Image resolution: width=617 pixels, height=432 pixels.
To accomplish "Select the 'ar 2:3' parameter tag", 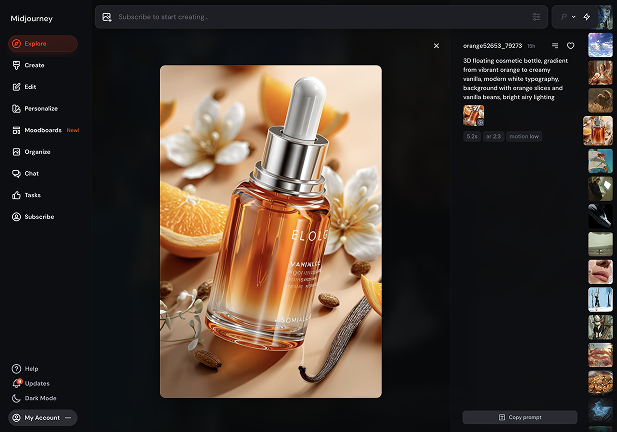I will pyautogui.click(x=495, y=136).
